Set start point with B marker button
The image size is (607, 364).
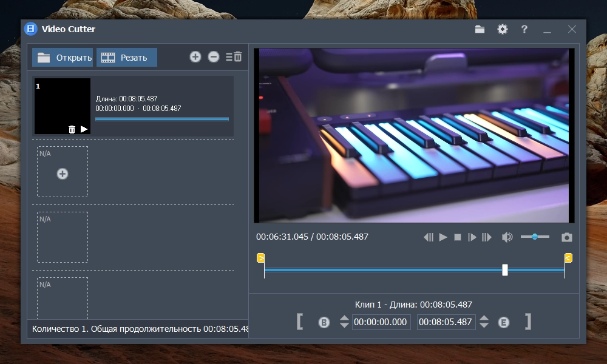(324, 322)
